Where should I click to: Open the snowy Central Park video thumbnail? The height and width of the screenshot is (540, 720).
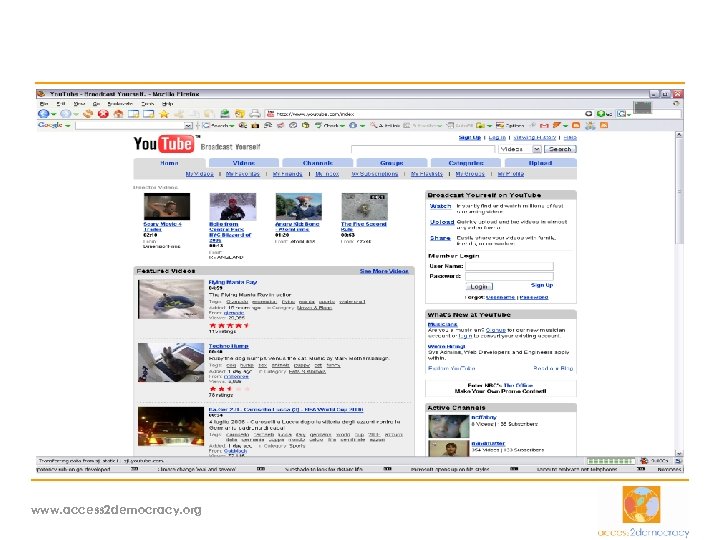point(233,207)
